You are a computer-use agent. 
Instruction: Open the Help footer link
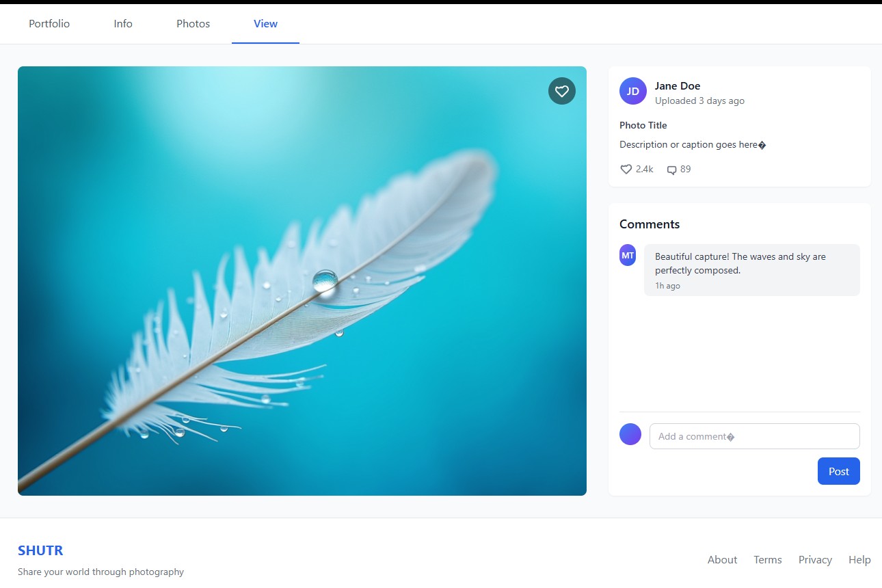click(x=859, y=560)
